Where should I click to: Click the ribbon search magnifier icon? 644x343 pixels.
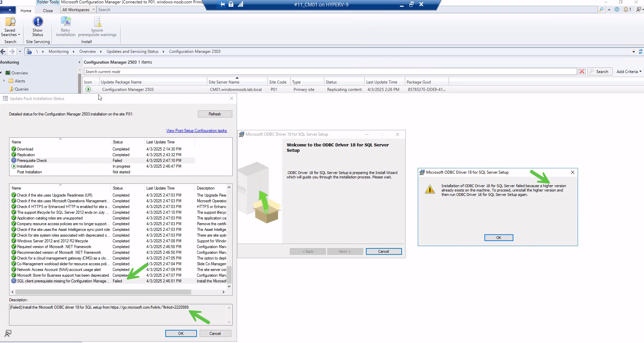[x=601, y=9]
